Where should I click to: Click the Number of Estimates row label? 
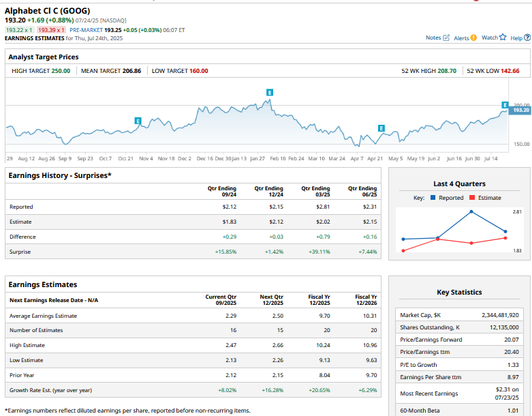[36, 330]
